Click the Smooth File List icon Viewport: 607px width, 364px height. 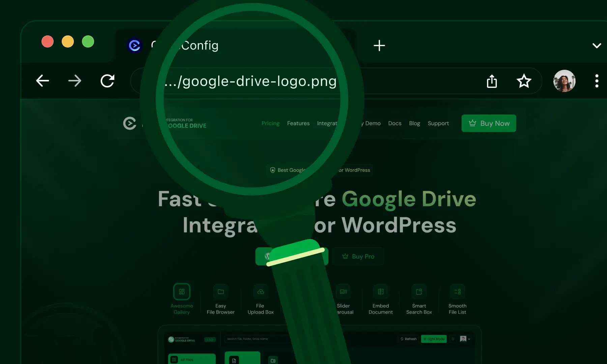457,292
